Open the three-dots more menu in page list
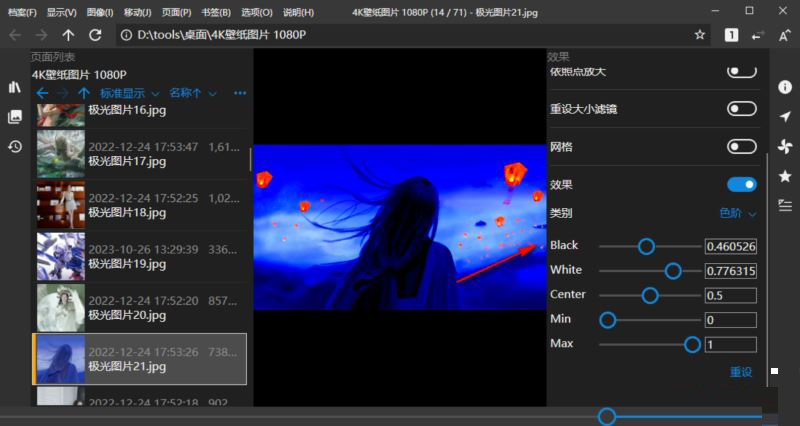Screen dimensions: 800x426 [240, 93]
